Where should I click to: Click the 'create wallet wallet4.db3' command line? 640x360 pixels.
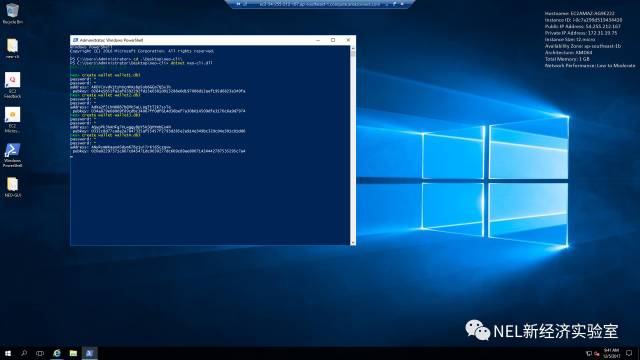(x=105, y=135)
